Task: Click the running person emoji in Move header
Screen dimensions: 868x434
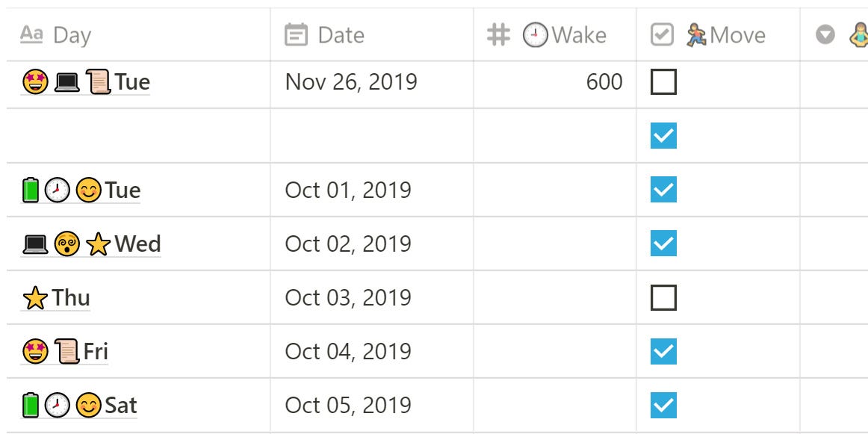Action: click(696, 35)
